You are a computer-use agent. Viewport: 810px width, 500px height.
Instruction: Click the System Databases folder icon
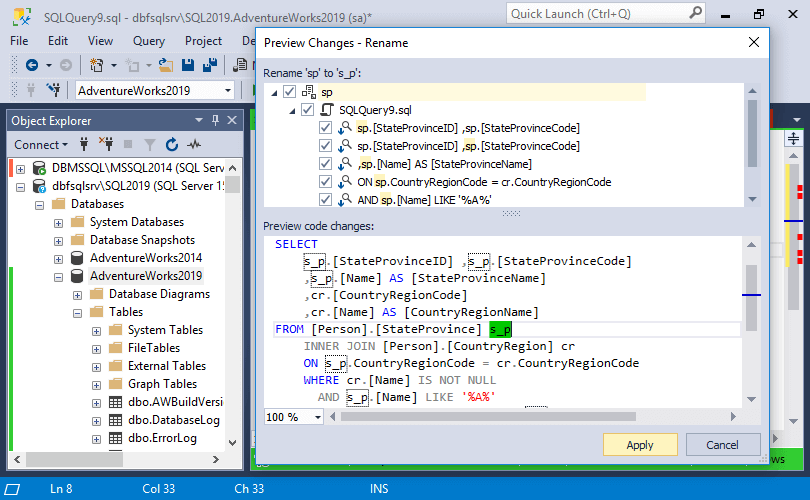[x=77, y=222]
